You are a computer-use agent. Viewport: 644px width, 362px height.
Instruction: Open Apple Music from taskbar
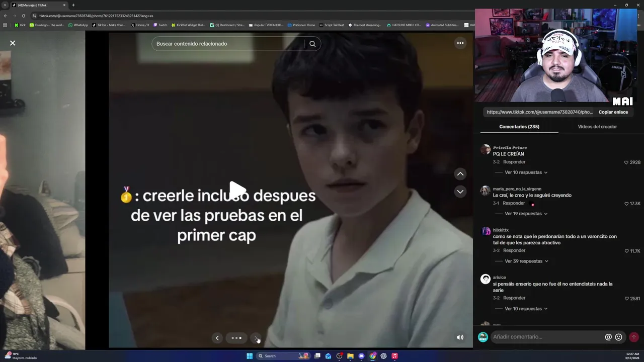pos(394,356)
